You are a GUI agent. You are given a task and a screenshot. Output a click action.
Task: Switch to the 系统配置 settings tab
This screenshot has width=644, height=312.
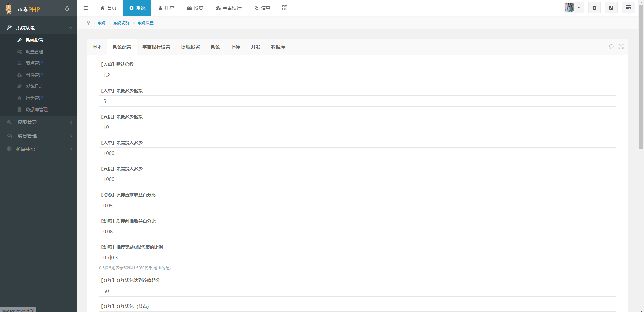[x=122, y=47]
